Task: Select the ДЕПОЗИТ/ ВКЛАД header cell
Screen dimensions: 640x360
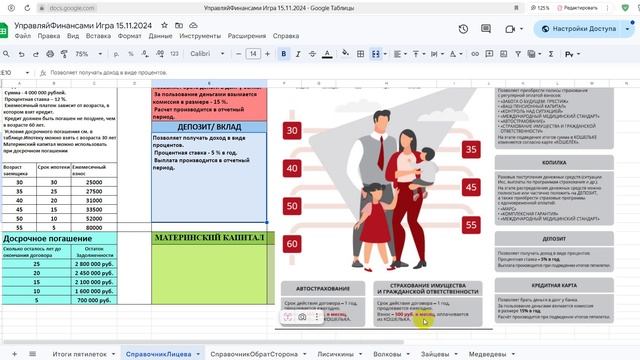Action: [x=209, y=127]
